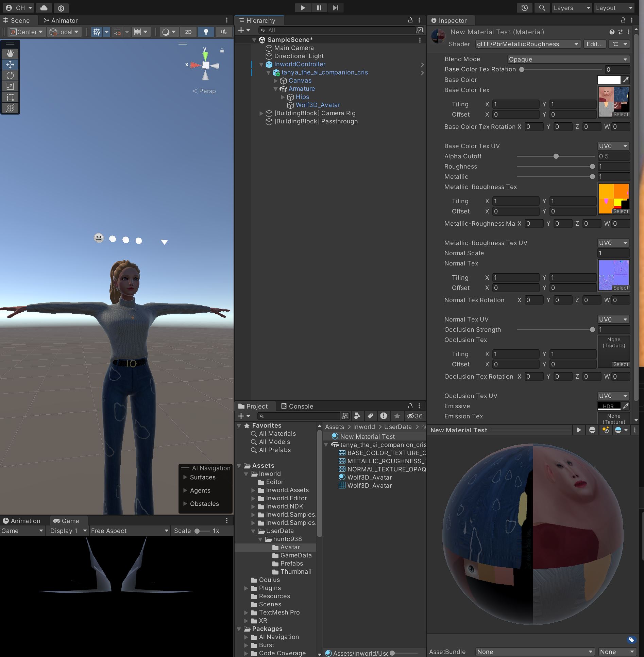Click the Play button
The height and width of the screenshot is (657, 644).
click(x=303, y=7)
